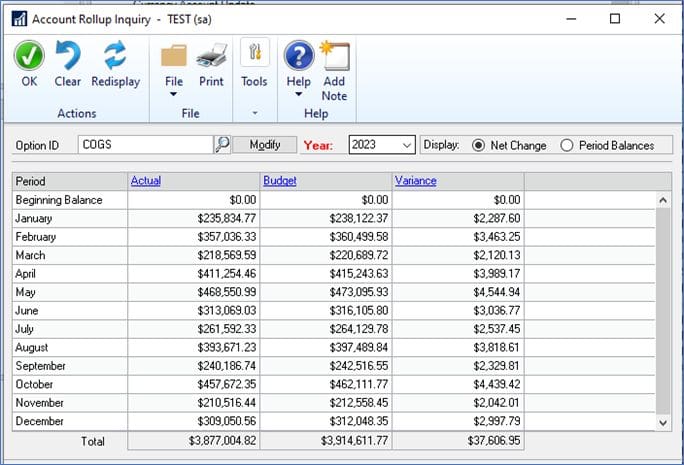
Task: Select the December period row label
Action: point(39,421)
